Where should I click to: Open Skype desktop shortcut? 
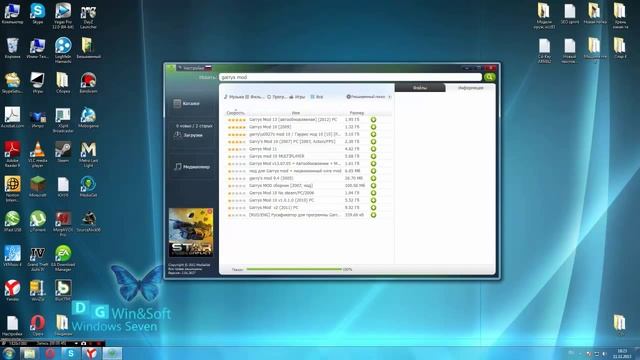38,13
